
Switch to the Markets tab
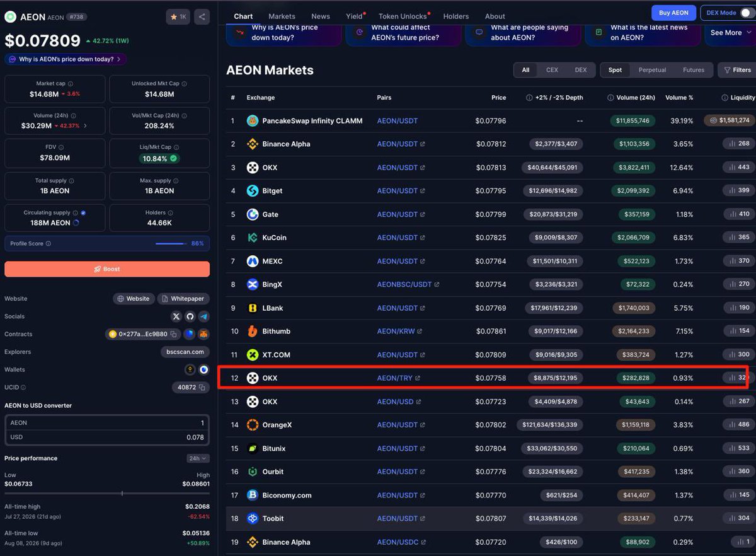[282, 16]
